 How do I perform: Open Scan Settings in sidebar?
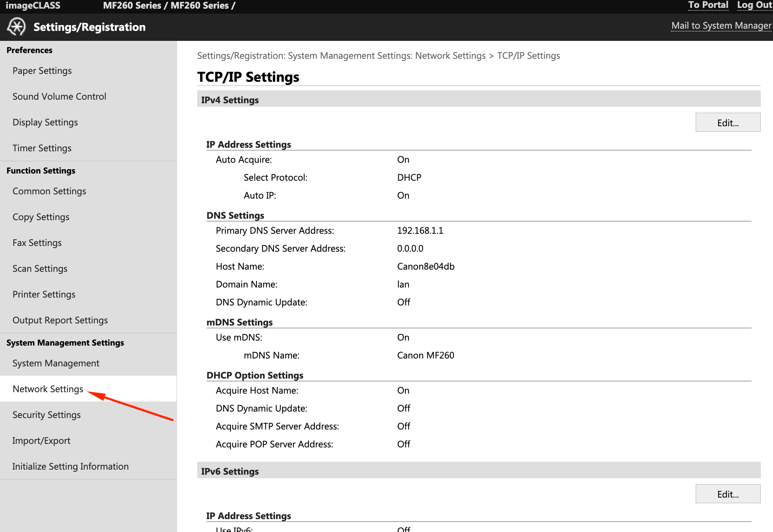[40, 269]
